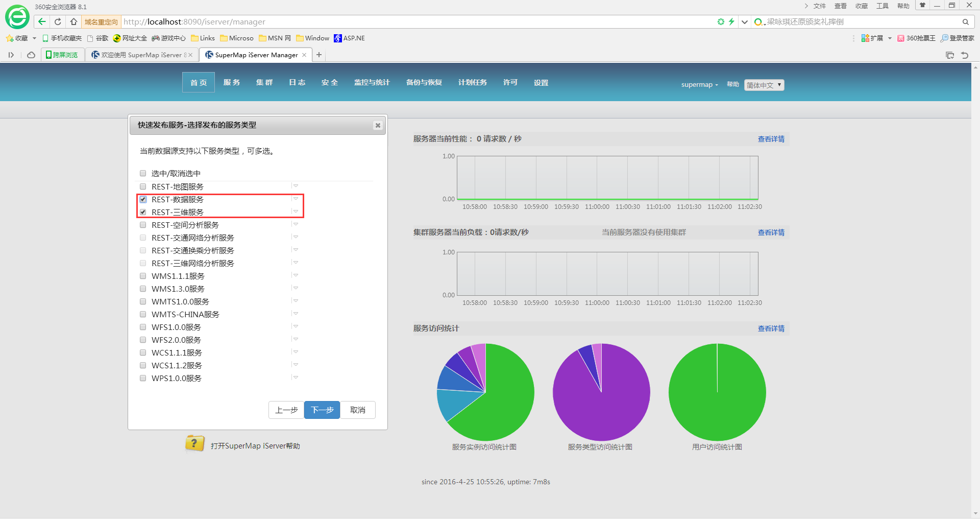Open the ASP.NE bookmark
Screen dimensions: 980x519
pos(350,38)
